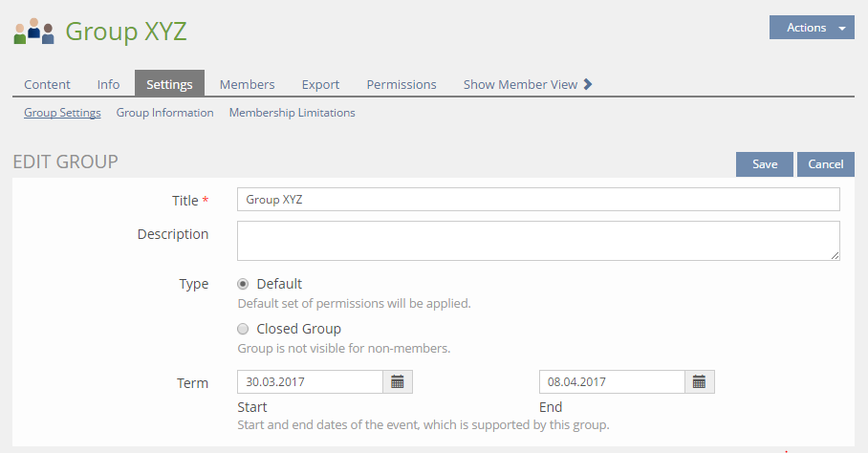Open the Membership Limitations sub-tab
868x453 pixels.
pos(292,113)
